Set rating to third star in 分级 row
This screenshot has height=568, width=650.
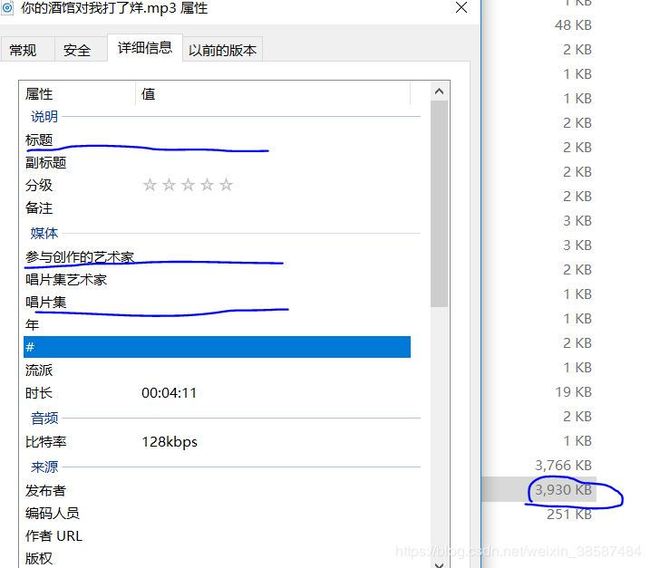click(x=188, y=185)
